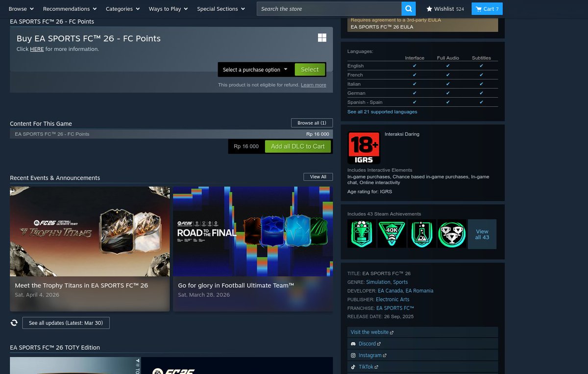Expand the Browse menu

pyautogui.click(x=21, y=9)
